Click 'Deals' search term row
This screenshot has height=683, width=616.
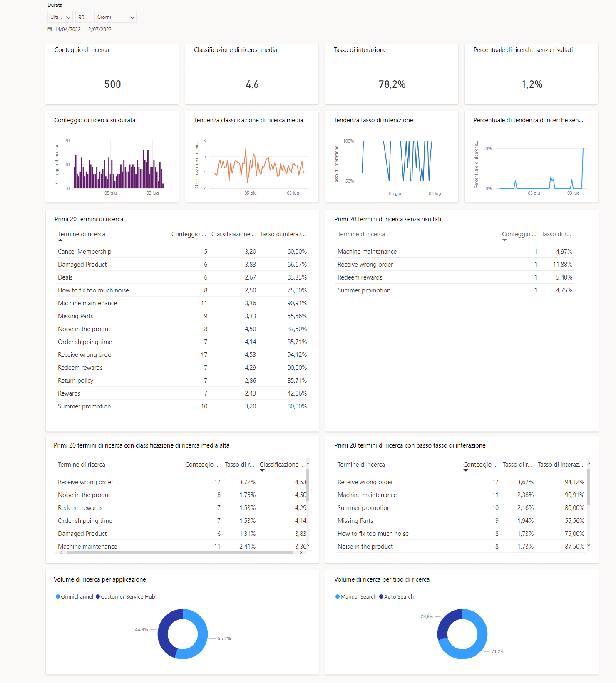pyautogui.click(x=182, y=277)
